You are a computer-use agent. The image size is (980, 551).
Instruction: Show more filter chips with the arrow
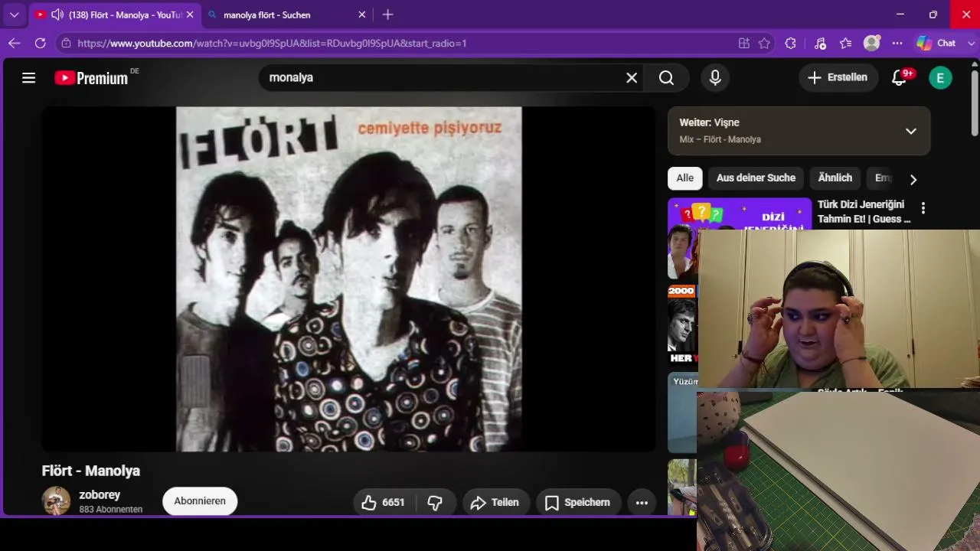click(913, 179)
